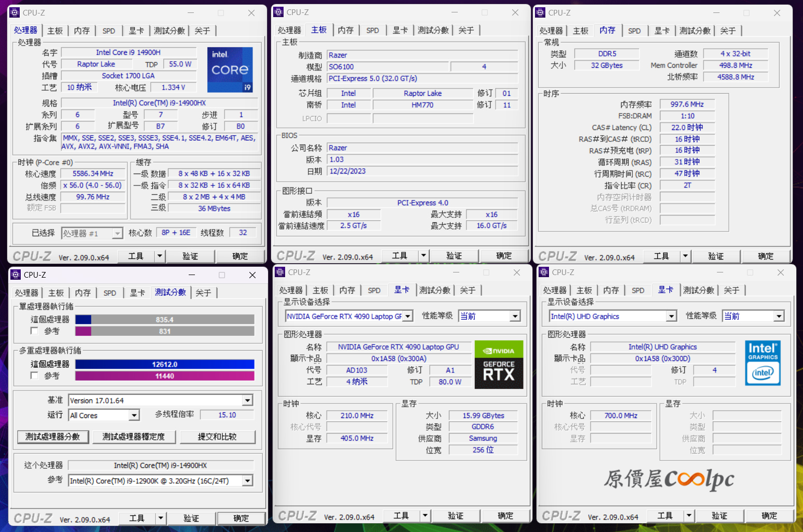Click multi-thread reference bar 11440
The width and height of the screenshot is (803, 532).
[165, 376]
